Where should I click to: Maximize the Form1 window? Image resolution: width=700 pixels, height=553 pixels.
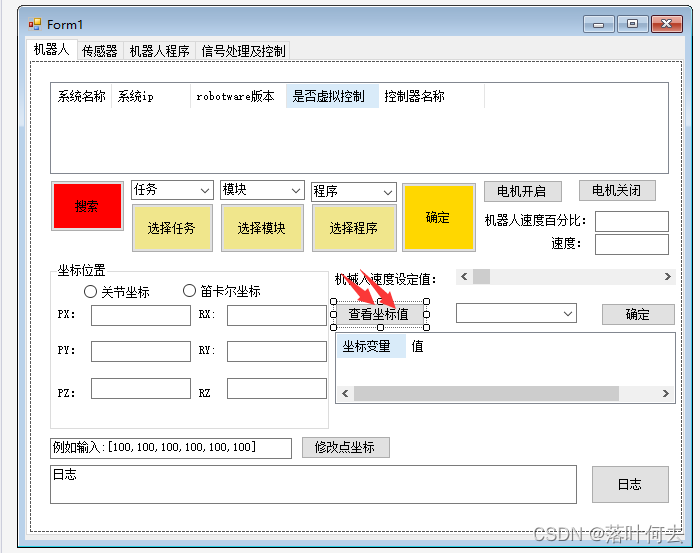632,24
